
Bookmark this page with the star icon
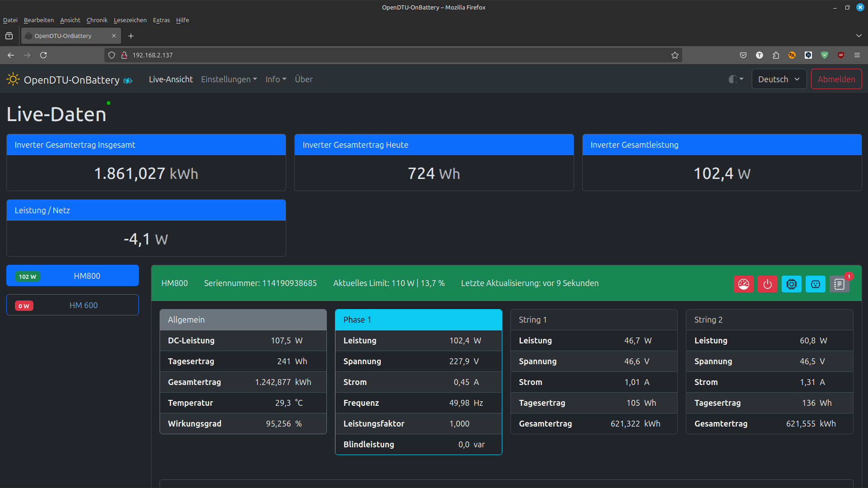pyautogui.click(x=675, y=55)
